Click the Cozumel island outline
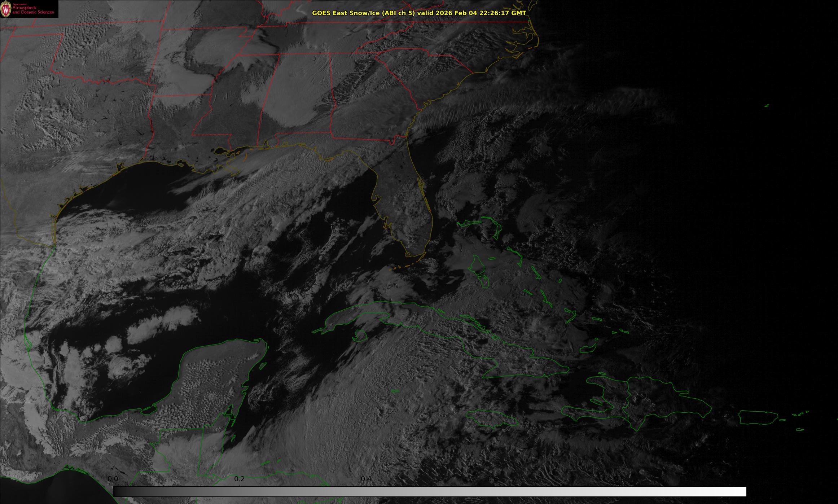 263,366
